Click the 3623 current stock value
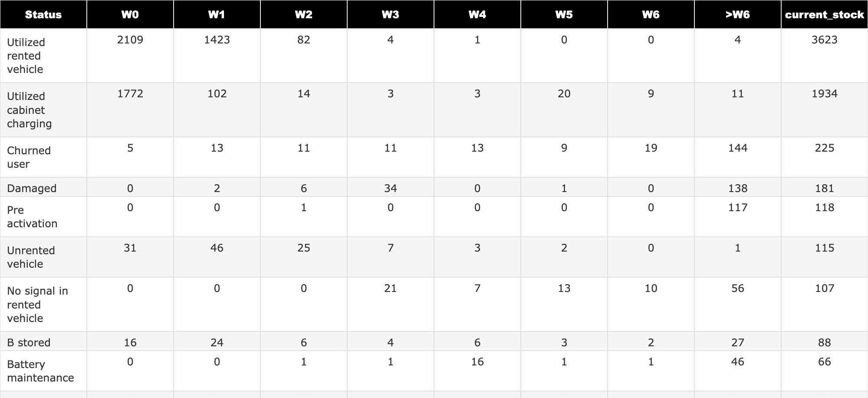 tap(825, 40)
